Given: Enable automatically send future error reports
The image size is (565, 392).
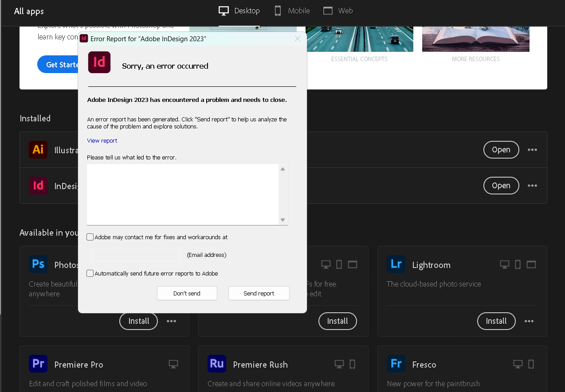Looking at the screenshot, I should tap(90, 273).
